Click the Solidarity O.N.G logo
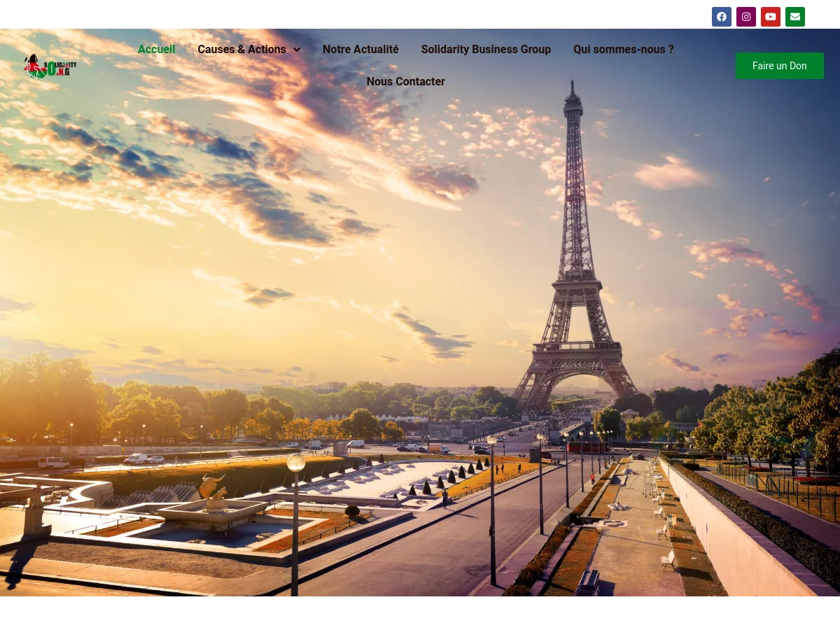The height and width of the screenshot is (630, 840). click(50, 66)
